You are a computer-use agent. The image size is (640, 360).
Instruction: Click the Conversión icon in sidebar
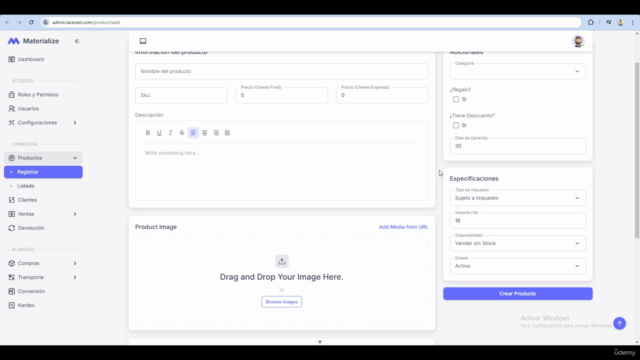pyautogui.click(x=11, y=291)
